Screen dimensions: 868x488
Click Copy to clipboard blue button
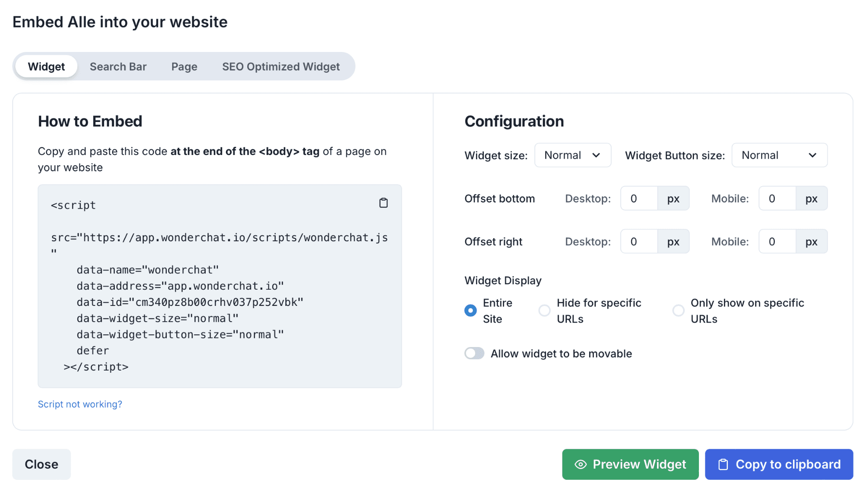780,464
